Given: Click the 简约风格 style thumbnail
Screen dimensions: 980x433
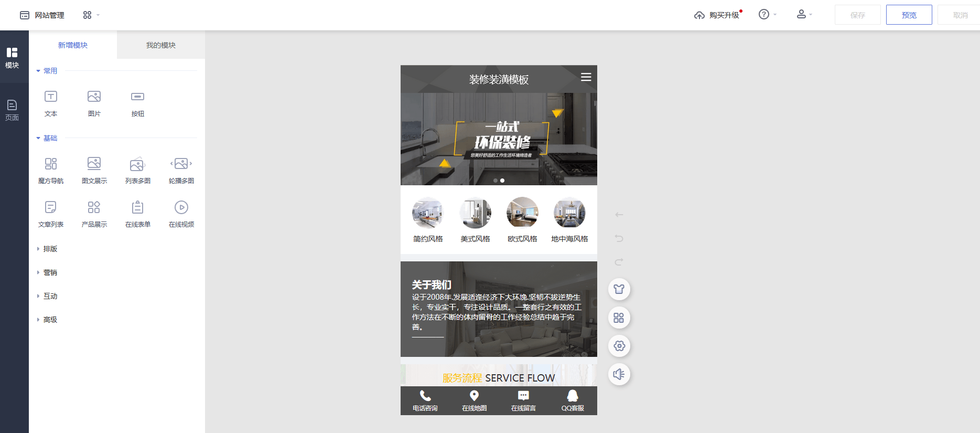Looking at the screenshot, I should [428, 213].
